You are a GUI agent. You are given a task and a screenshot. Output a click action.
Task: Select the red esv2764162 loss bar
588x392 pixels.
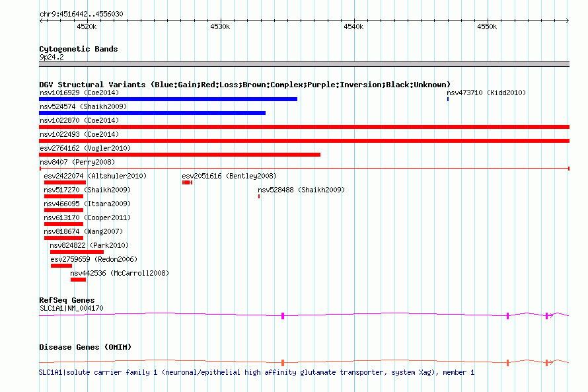pyautogui.click(x=180, y=155)
